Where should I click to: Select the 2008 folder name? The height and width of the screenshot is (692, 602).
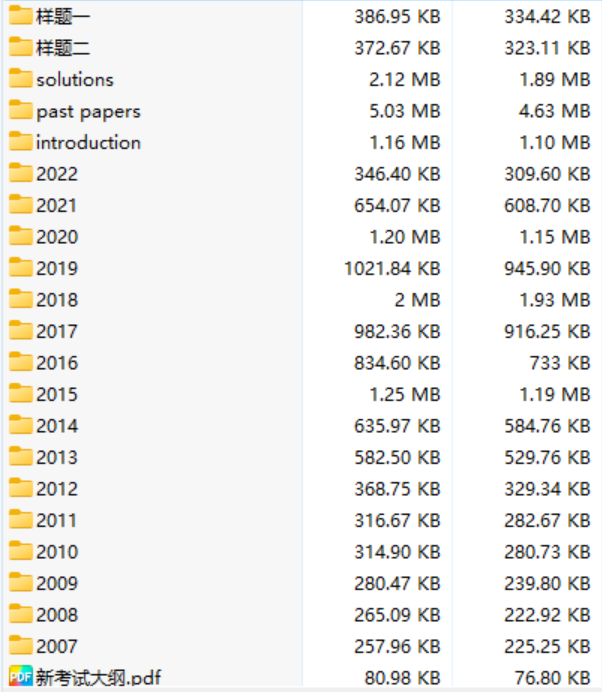(x=56, y=615)
